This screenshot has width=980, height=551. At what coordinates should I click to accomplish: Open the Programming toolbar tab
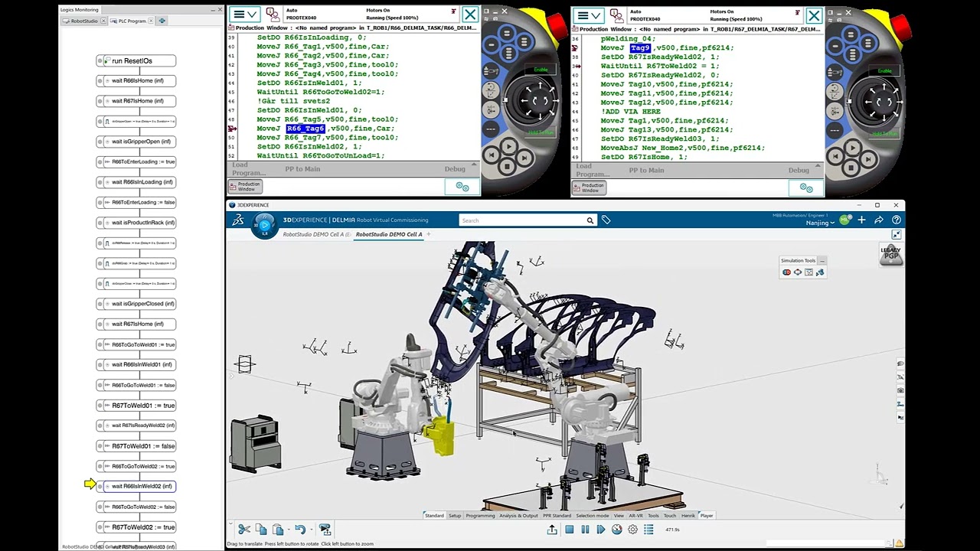point(480,516)
